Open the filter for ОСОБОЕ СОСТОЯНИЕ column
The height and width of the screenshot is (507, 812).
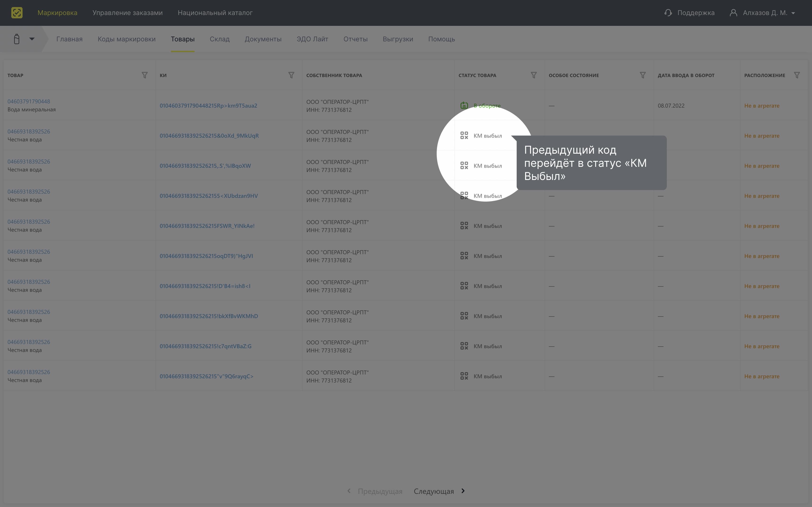643,75
